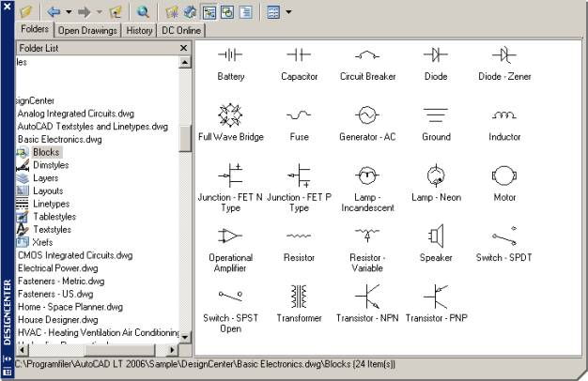Select House Designer.dwg
Screen dimensions: 588x381
(57, 320)
